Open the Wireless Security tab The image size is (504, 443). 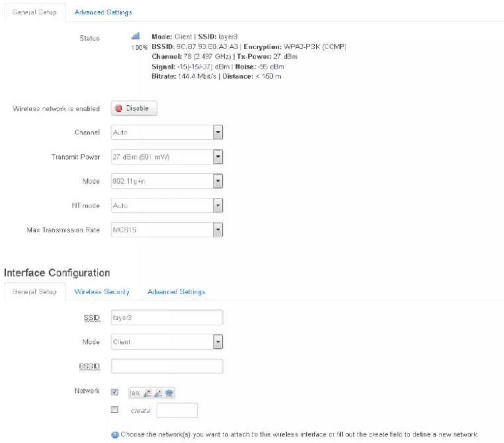pos(102,292)
